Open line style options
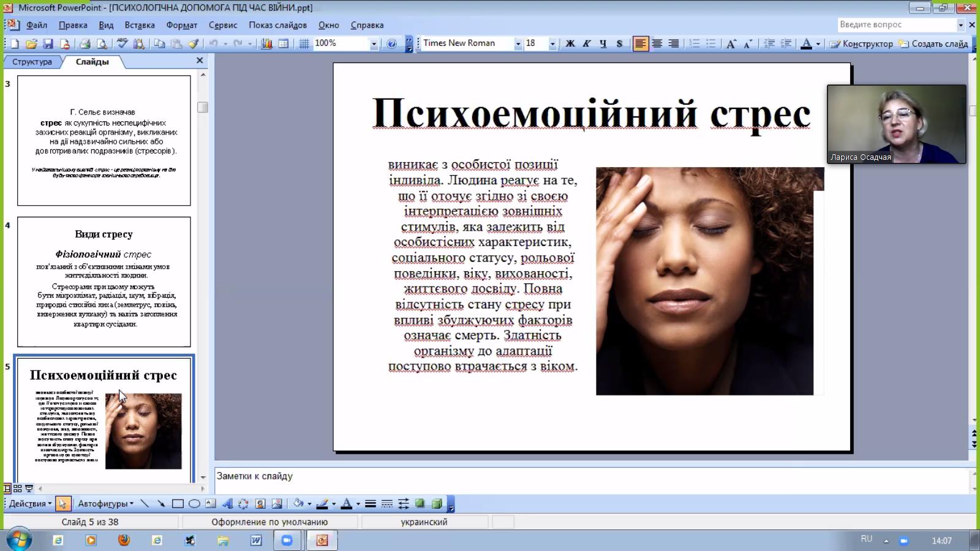 [370, 504]
